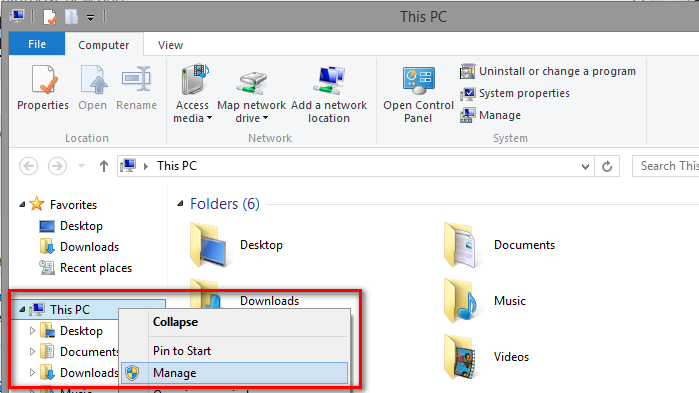
Task: Click the New folder quick access icon
Action: tap(71, 17)
